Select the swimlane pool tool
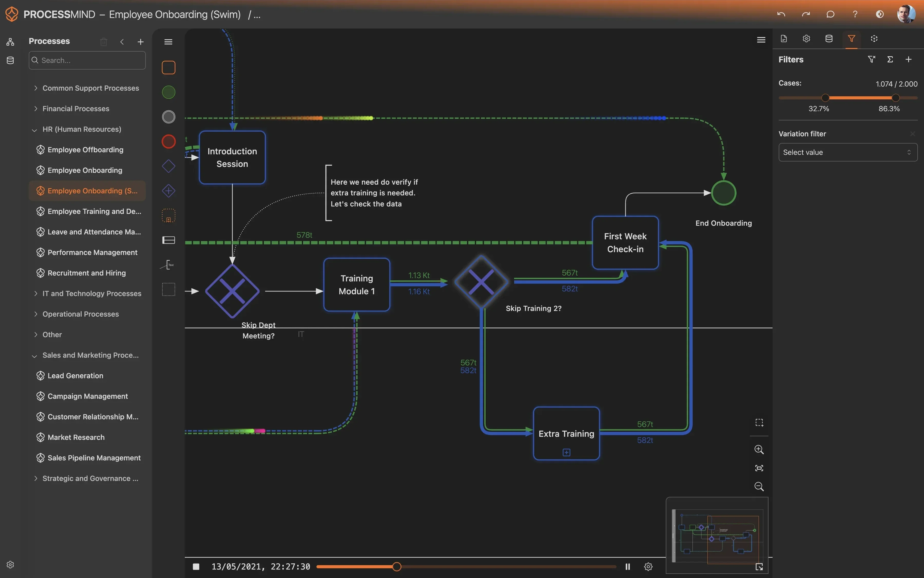 pos(169,240)
